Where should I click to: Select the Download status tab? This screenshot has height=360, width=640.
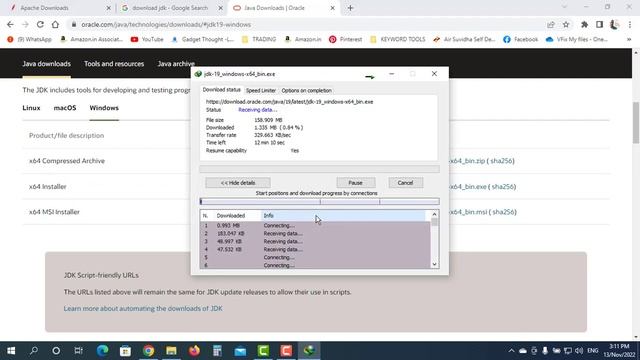(222, 90)
